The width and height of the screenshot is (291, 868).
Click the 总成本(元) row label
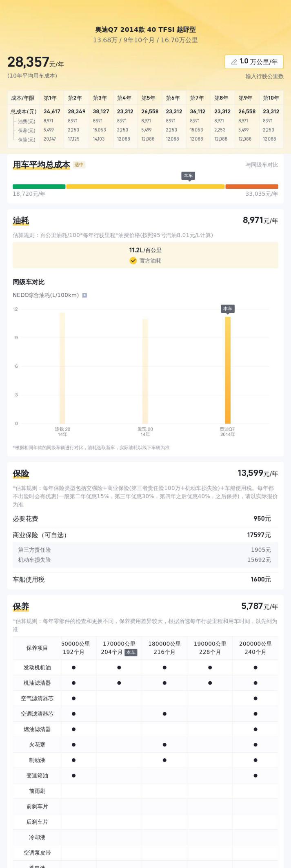tap(24, 112)
